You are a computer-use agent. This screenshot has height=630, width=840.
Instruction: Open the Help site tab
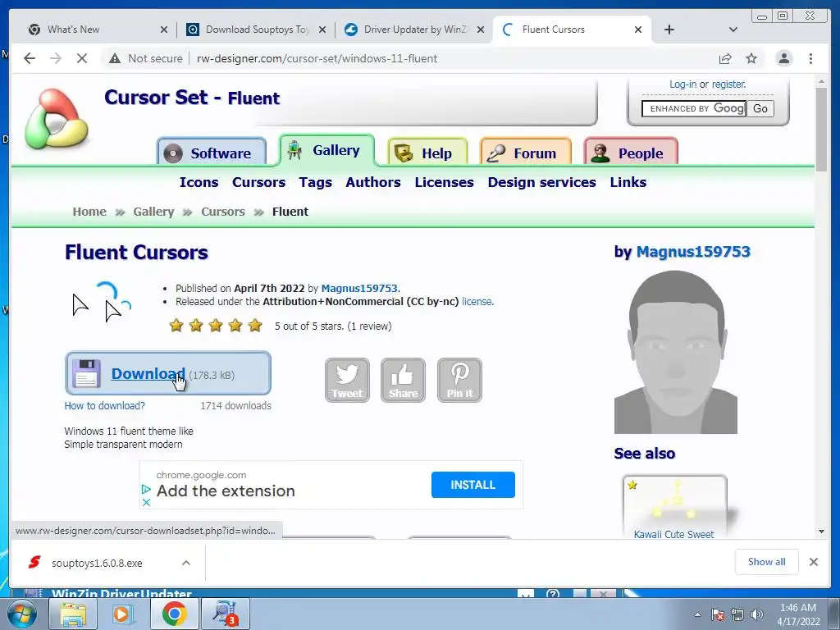click(427, 152)
